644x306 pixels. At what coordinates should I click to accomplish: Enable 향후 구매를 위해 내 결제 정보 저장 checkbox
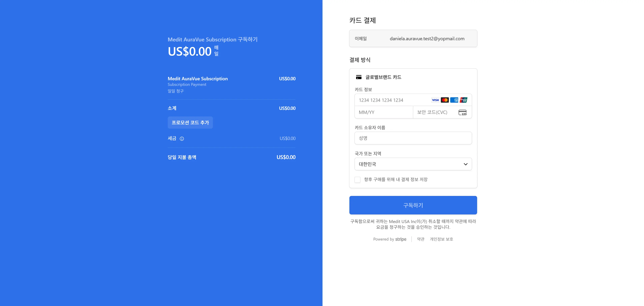pyautogui.click(x=357, y=180)
